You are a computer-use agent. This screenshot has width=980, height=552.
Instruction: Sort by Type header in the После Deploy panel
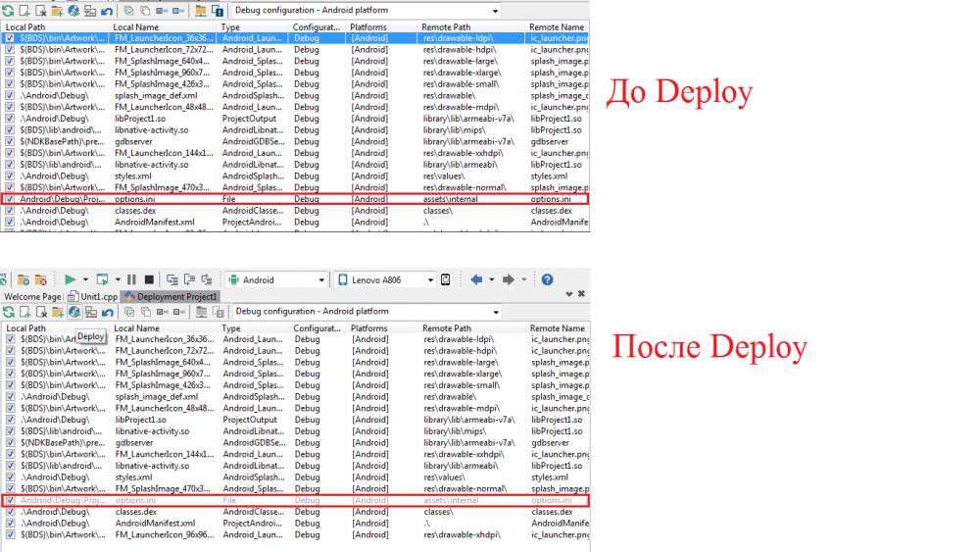253,328
